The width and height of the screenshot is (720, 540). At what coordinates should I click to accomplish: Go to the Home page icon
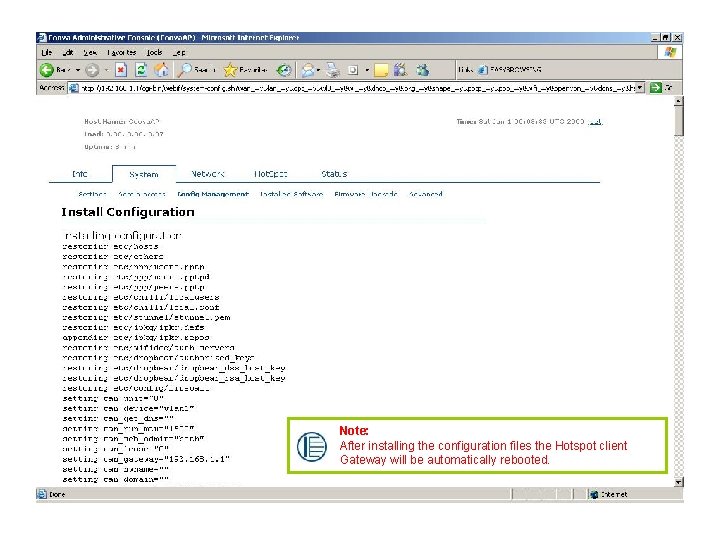click(161, 70)
